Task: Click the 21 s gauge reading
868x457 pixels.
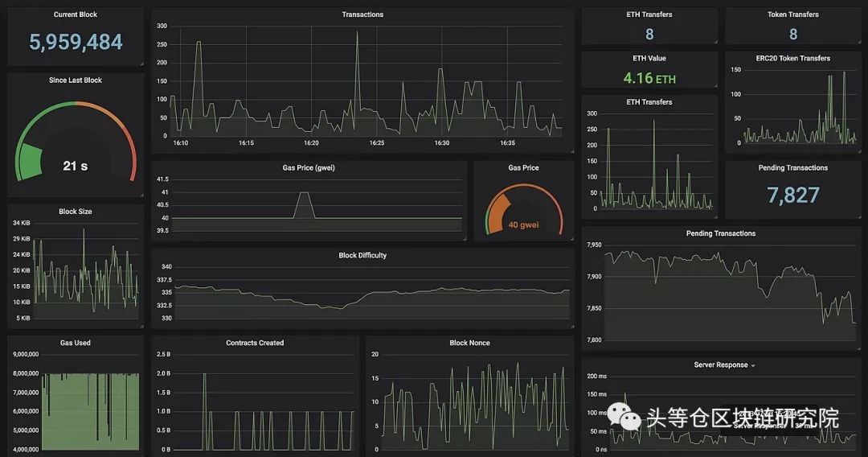Action: point(76,166)
